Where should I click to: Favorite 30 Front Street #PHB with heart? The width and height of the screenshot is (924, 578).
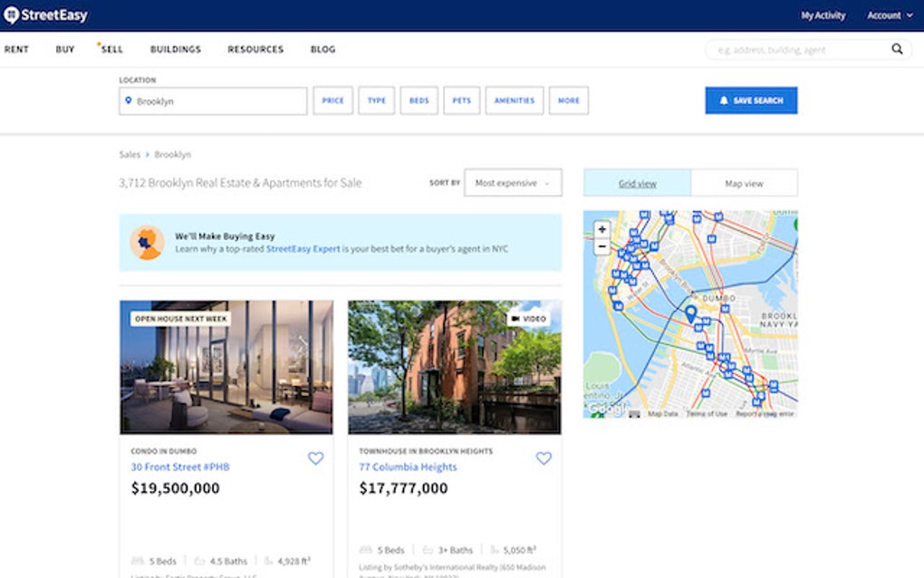coord(315,458)
